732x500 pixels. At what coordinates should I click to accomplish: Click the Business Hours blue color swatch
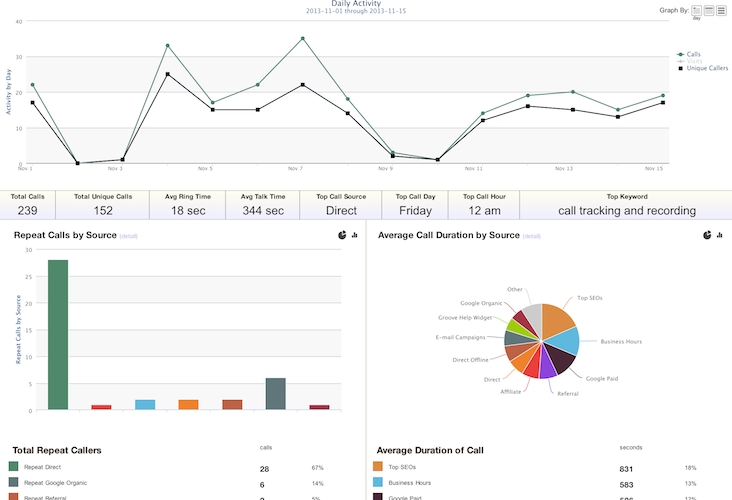[378, 482]
